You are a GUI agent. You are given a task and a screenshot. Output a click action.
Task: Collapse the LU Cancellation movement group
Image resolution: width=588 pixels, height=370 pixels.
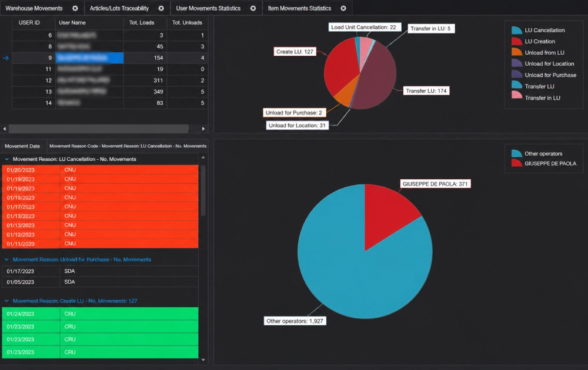(x=6, y=159)
